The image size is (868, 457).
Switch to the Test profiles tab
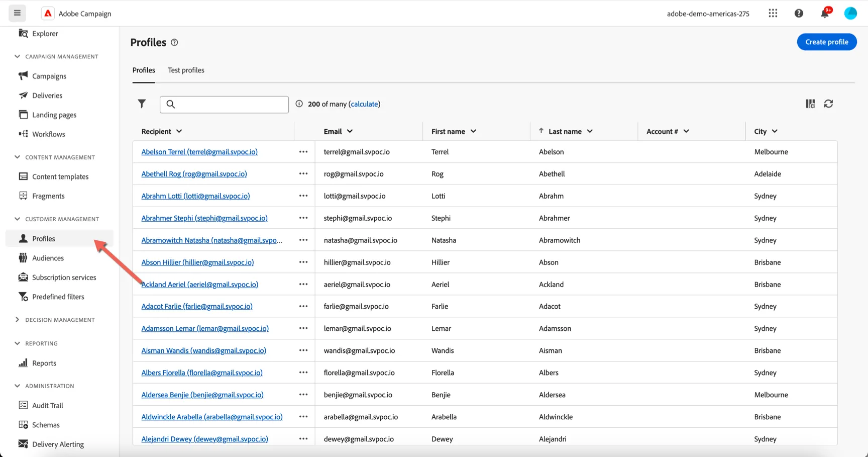[x=186, y=70]
